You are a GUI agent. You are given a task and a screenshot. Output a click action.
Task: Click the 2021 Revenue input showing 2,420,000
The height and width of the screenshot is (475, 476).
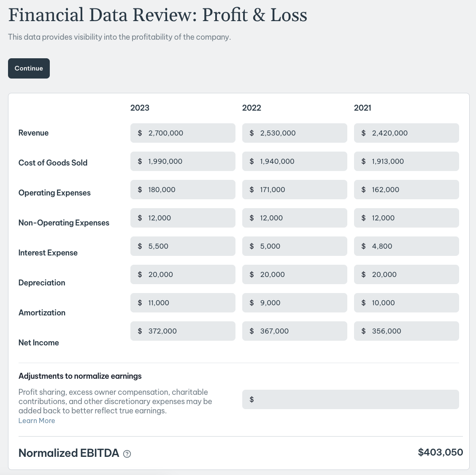click(406, 133)
